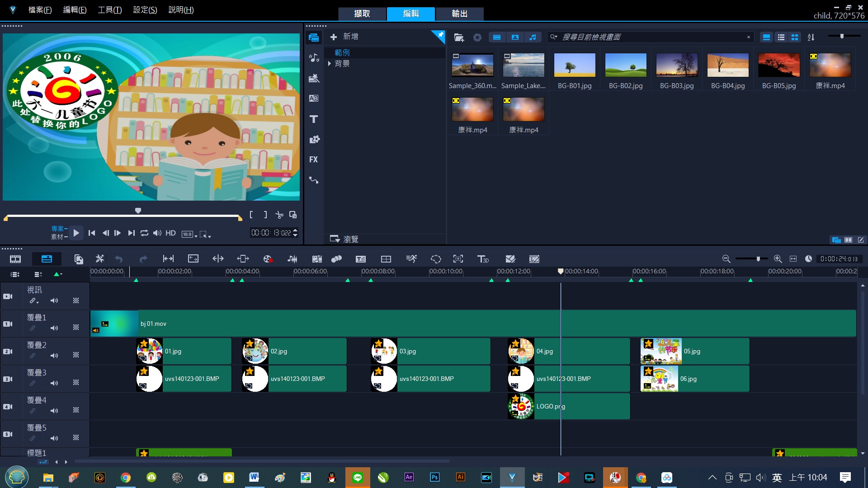Mute the 覆疊1 overlay track
Screen dimensions: 868x488
[54, 328]
